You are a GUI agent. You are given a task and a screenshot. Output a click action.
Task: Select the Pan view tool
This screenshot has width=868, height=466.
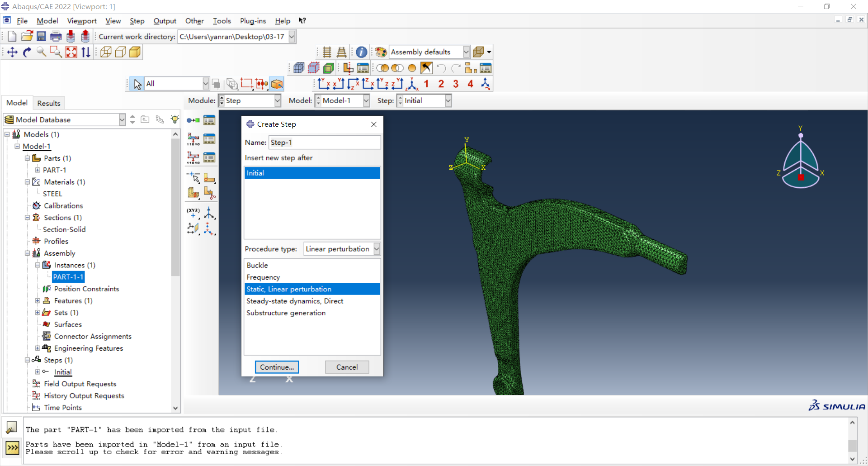(13, 52)
